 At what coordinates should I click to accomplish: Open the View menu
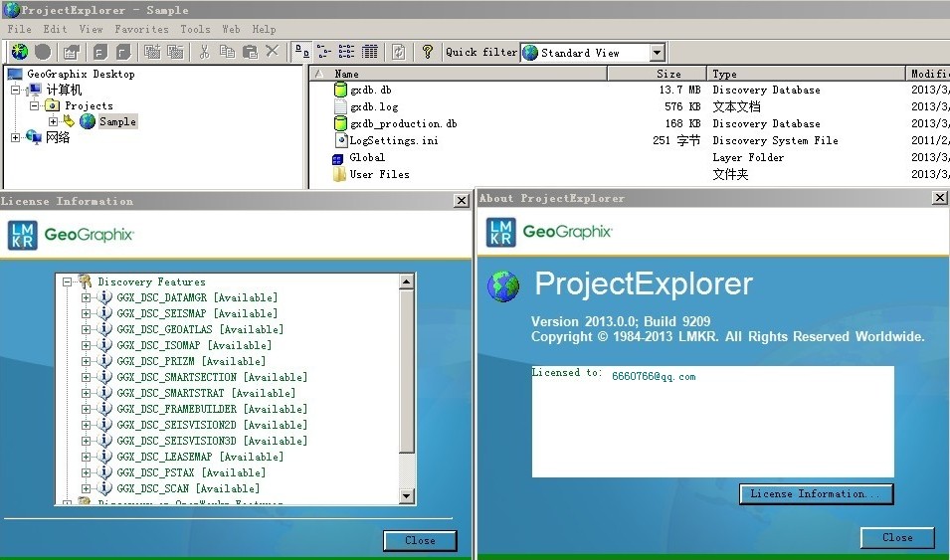point(91,29)
